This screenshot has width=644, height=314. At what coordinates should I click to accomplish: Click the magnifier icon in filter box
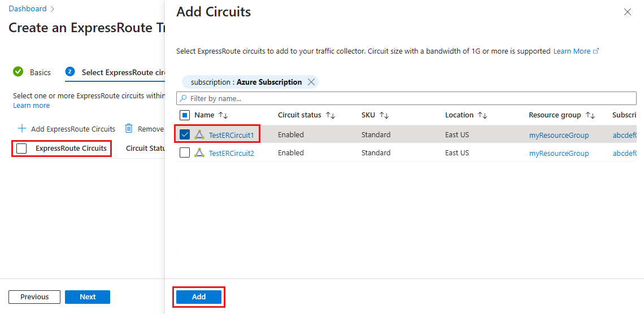click(x=183, y=98)
